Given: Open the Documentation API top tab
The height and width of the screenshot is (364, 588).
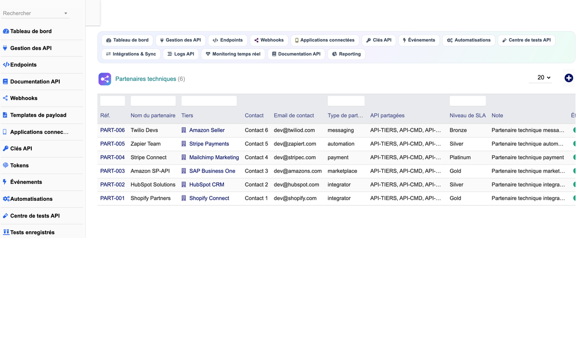Looking at the screenshot, I should [296, 54].
